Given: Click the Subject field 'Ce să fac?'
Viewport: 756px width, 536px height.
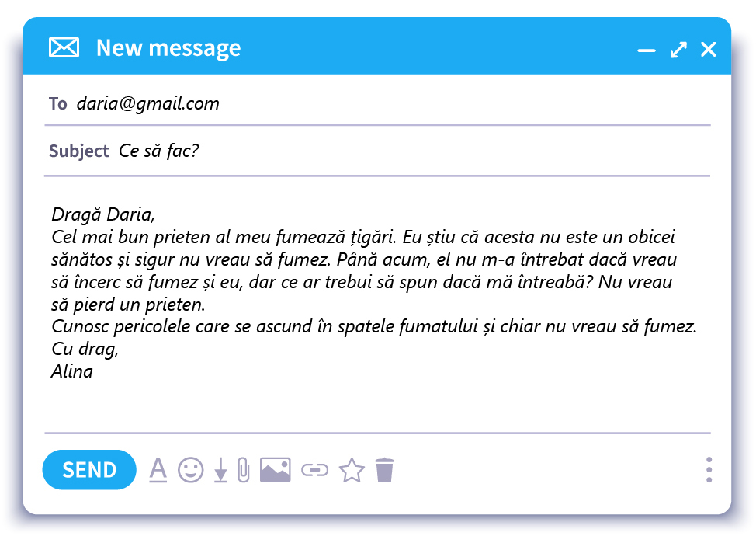Looking at the screenshot, I should [377, 151].
